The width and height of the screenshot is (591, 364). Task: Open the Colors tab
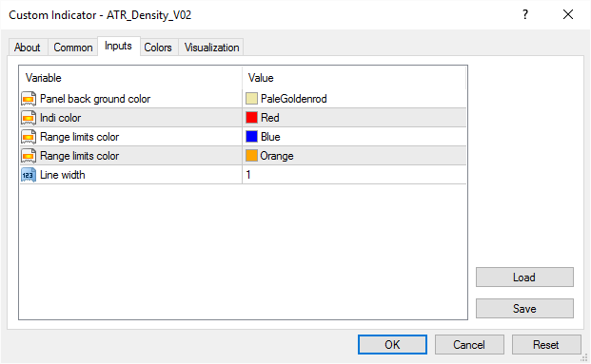[158, 48]
